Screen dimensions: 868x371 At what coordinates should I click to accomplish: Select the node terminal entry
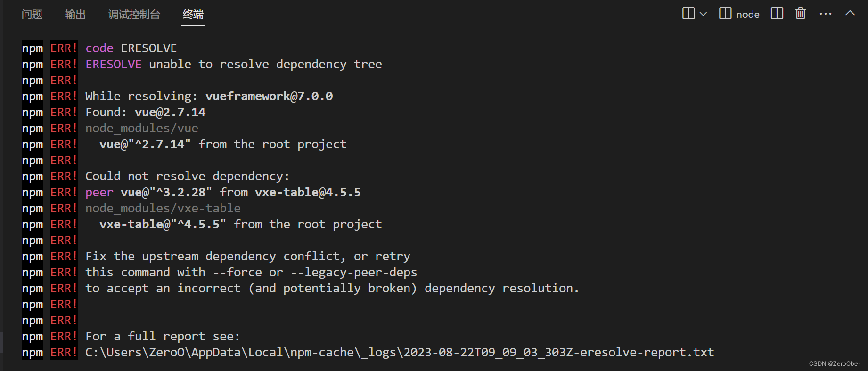(x=748, y=14)
